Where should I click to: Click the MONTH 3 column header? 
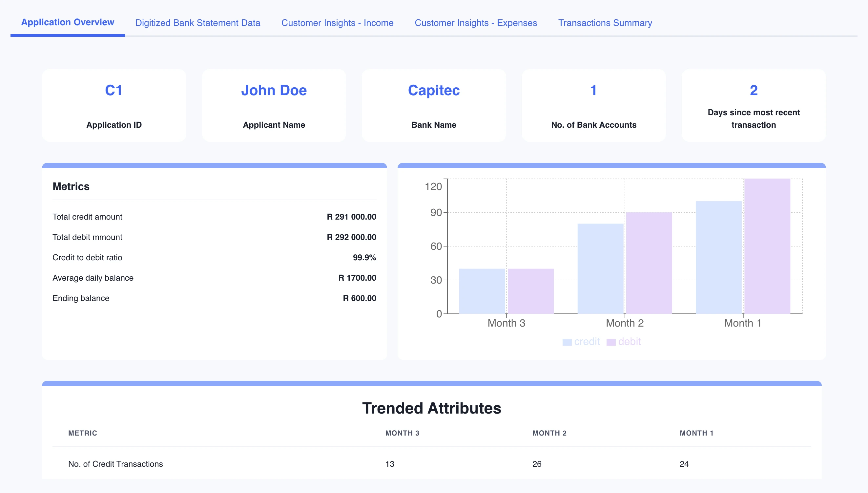pyautogui.click(x=402, y=433)
